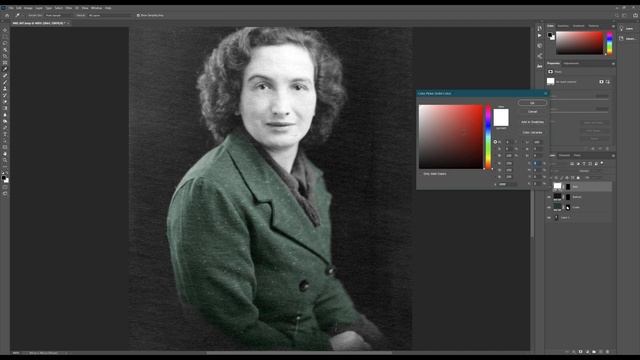This screenshot has height=360, width=640.
Task: Click the Color Libraries button
Action: [532, 133]
